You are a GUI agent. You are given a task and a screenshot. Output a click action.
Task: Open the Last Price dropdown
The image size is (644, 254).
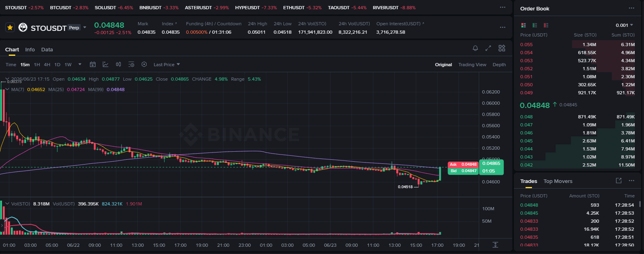pos(167,65)
